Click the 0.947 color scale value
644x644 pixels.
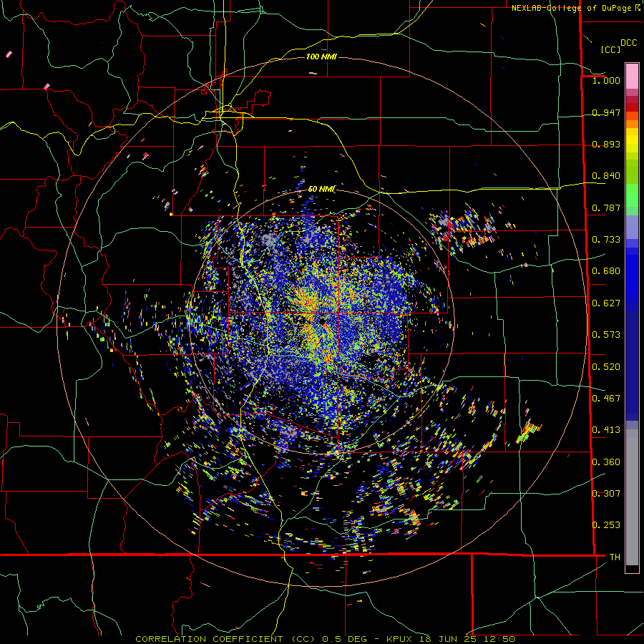tap(606, 112)
